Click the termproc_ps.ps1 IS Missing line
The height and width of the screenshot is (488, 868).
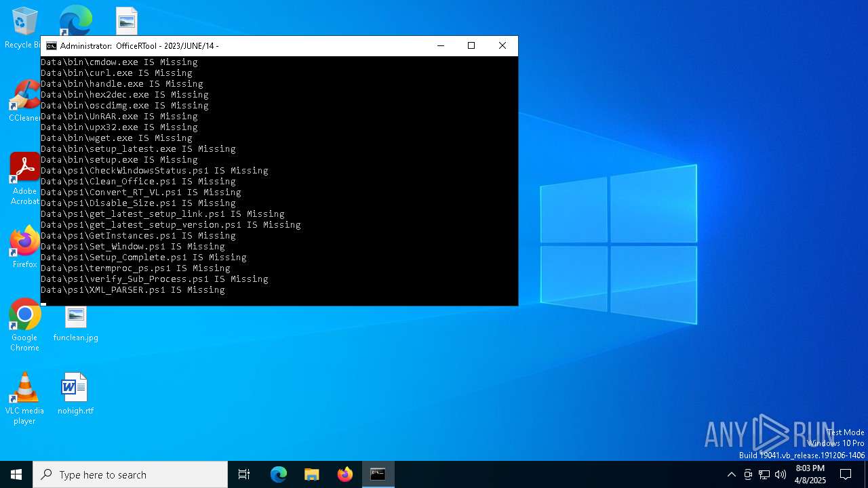136,268
